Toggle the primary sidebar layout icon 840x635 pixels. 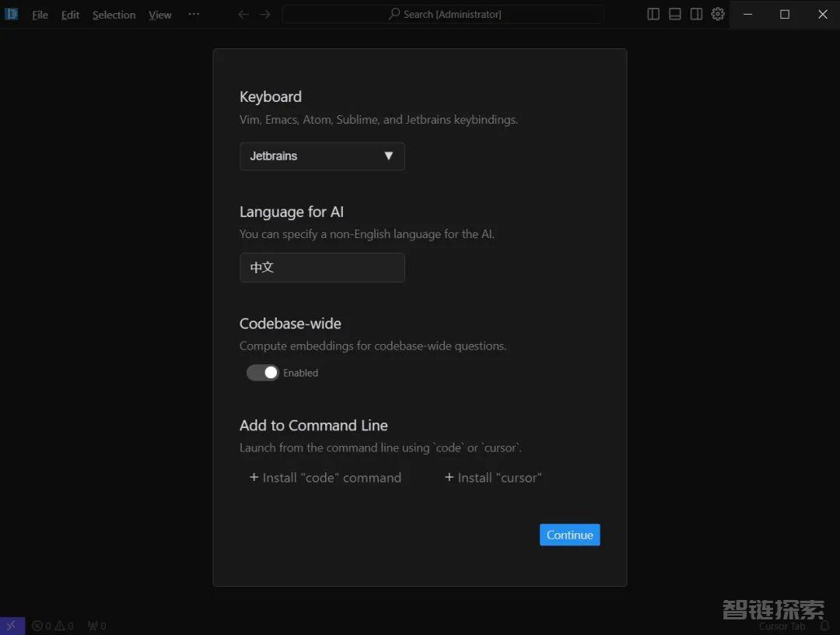click(x=653, y=14)
